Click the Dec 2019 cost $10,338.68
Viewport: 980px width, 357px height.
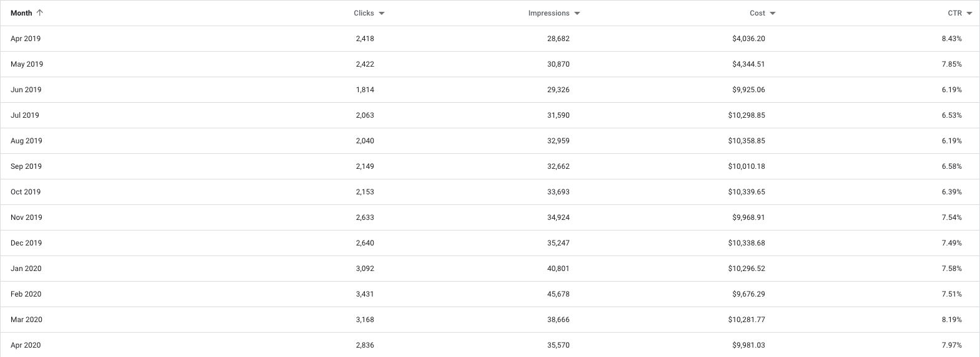click(x=747, y=243)
